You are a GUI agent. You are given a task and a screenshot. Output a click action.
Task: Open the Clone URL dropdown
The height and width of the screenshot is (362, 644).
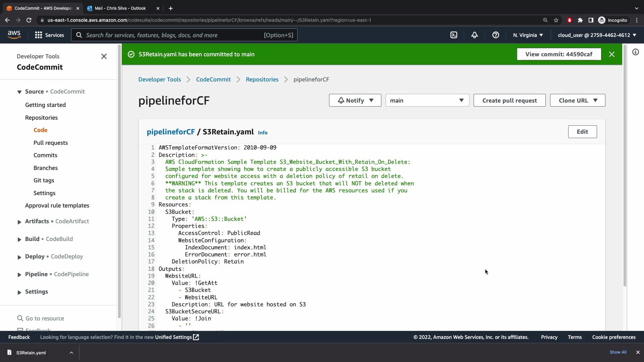coord(577,100)
